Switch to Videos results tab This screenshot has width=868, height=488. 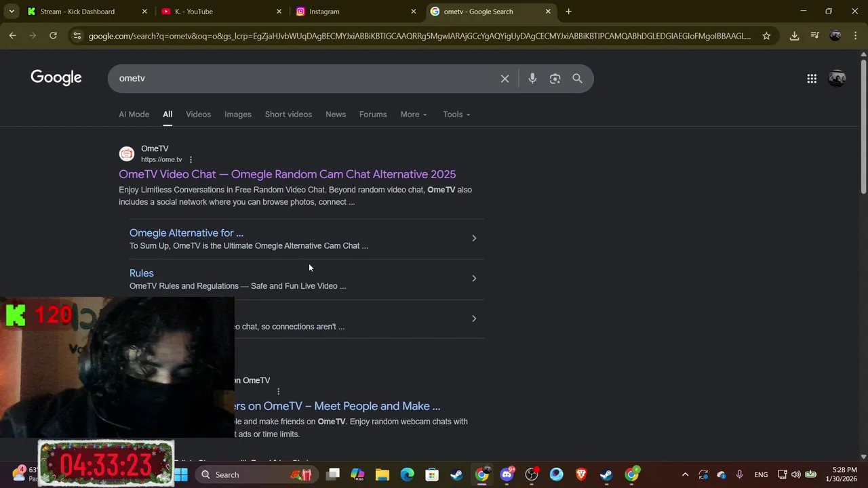click(x=198, y=115)
